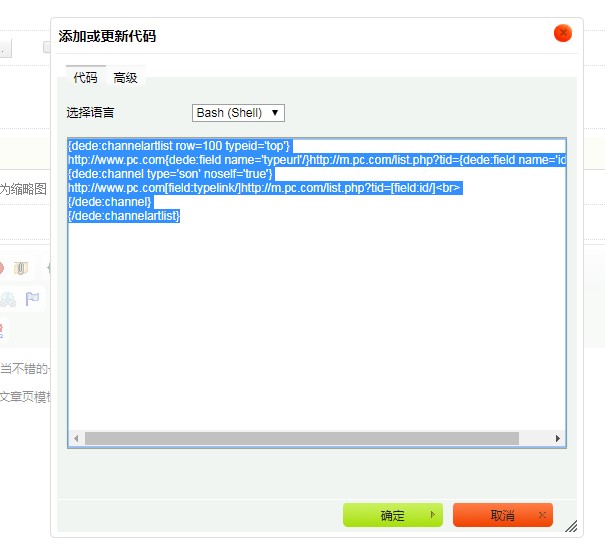Click the 添加或更新代码 dialog title
The image size is (605, 555).
click(107, 36)
